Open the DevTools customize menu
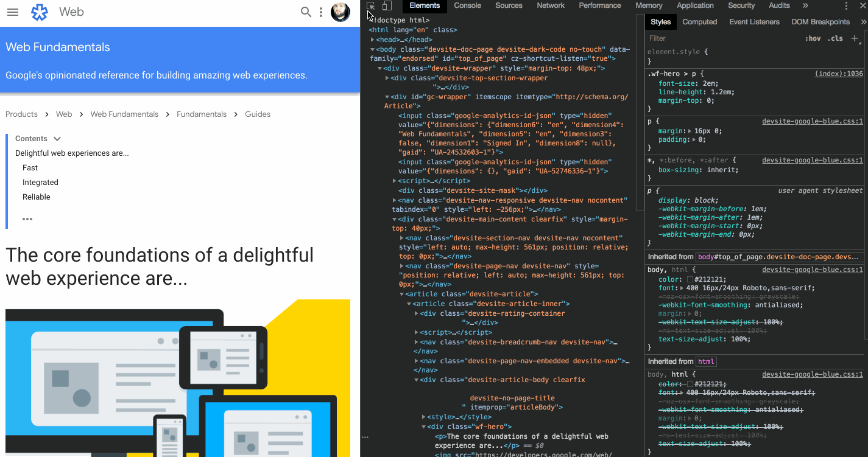 pos(846,6)
